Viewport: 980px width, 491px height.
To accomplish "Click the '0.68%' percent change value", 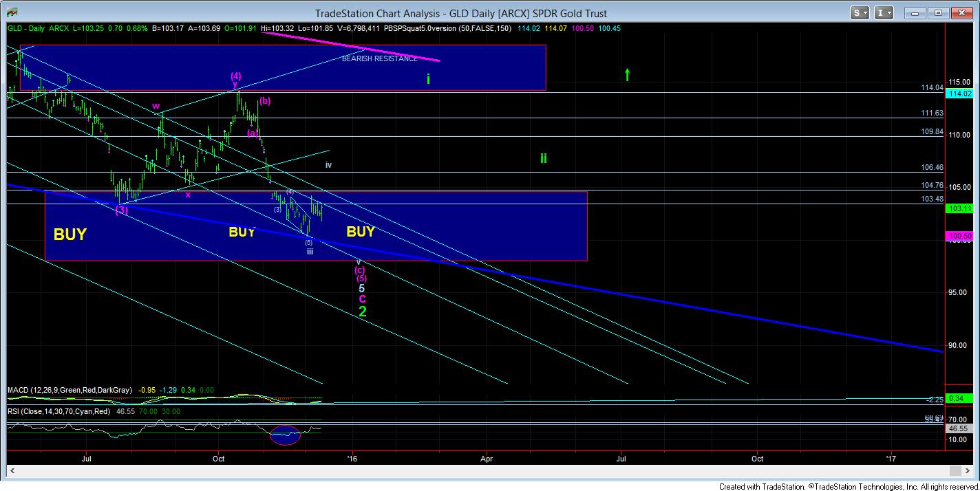I will pyautogui.click(x=137, y=28).
